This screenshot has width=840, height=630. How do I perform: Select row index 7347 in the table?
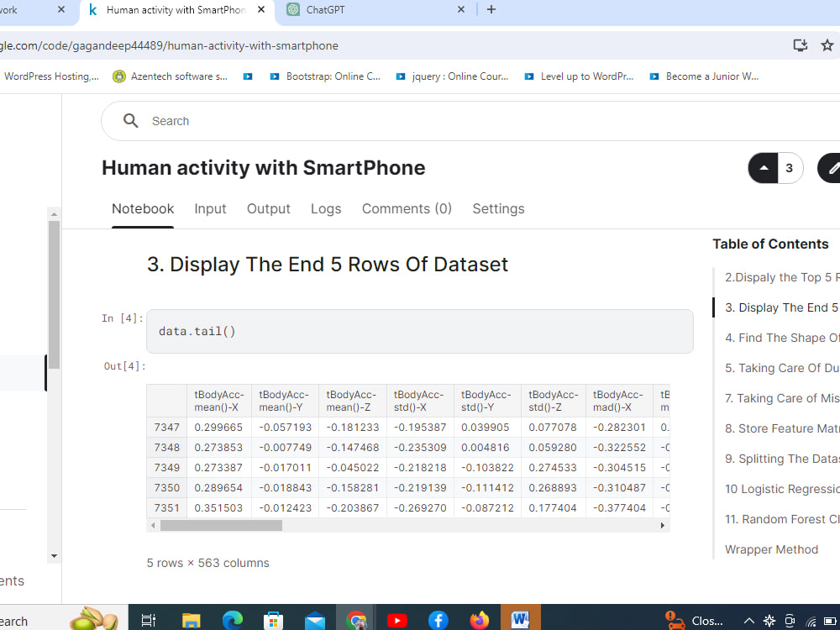point(166,428)
